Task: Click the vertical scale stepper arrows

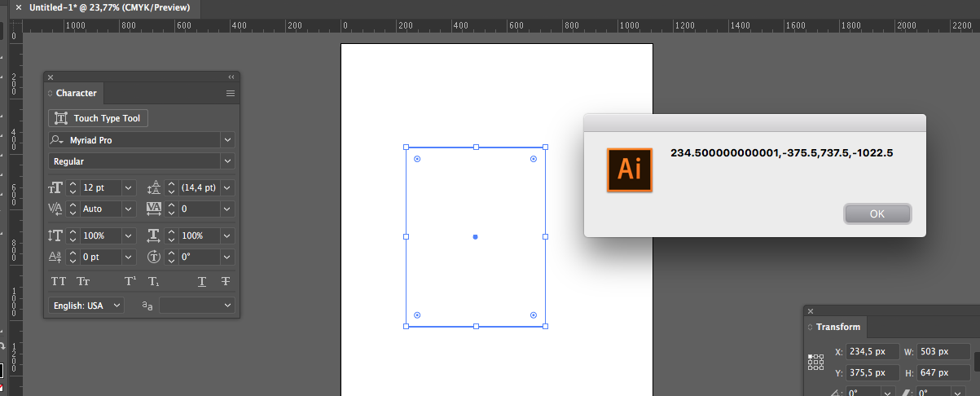Action: coord(73,235)
